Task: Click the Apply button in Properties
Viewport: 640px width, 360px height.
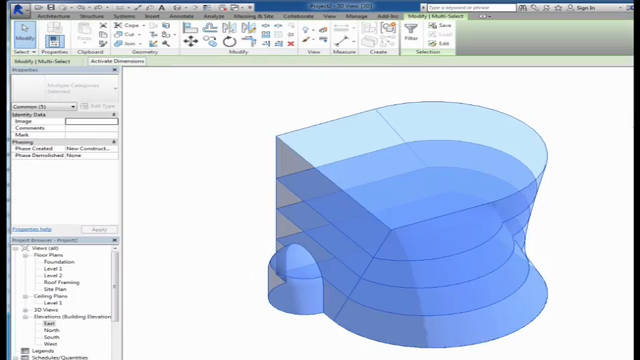Action: [x=99, y=229]
